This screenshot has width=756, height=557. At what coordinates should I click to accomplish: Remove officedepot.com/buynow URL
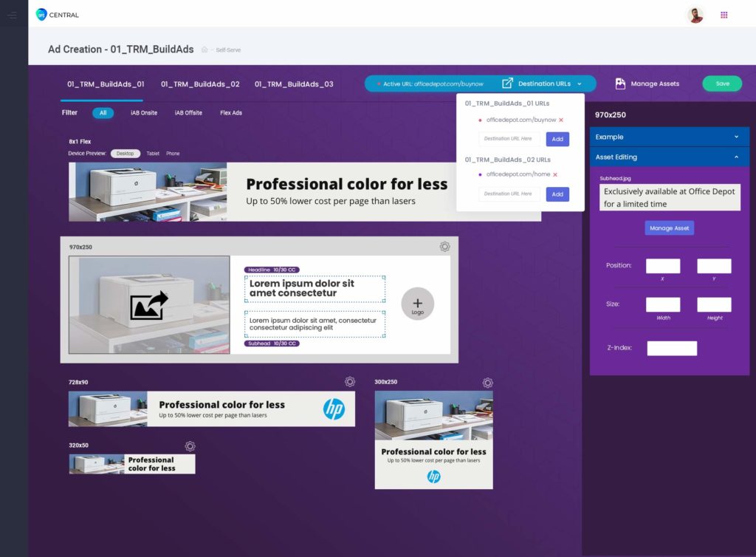pyautogui.click(x=561, y=120)
